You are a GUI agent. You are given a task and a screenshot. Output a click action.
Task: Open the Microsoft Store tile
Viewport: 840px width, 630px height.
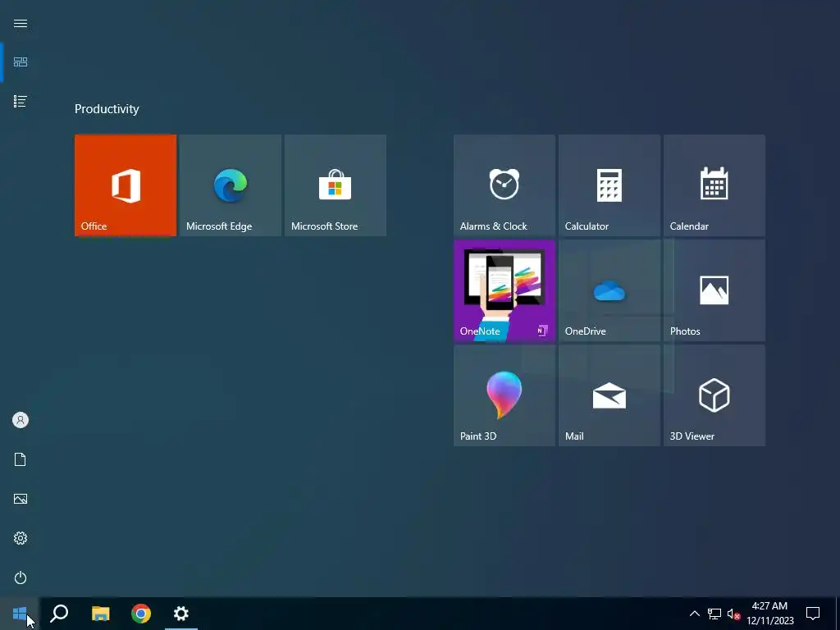(x=336, y=185)
